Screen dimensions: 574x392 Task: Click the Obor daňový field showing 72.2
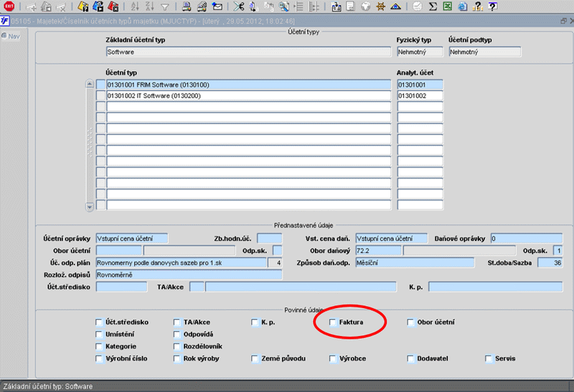pyautogui.click(x=378, y=251)
